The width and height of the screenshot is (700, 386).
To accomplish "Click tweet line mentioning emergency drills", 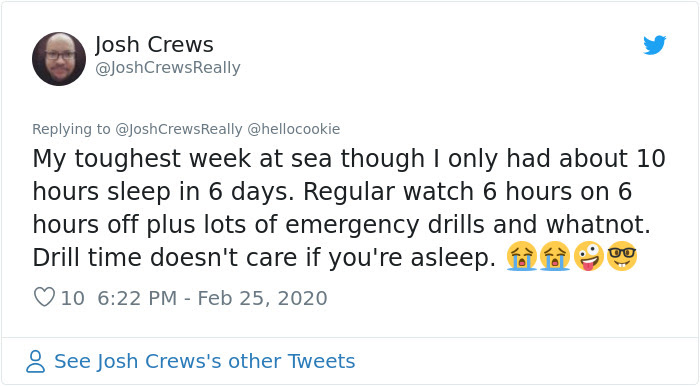I will (x=342, y=224).
